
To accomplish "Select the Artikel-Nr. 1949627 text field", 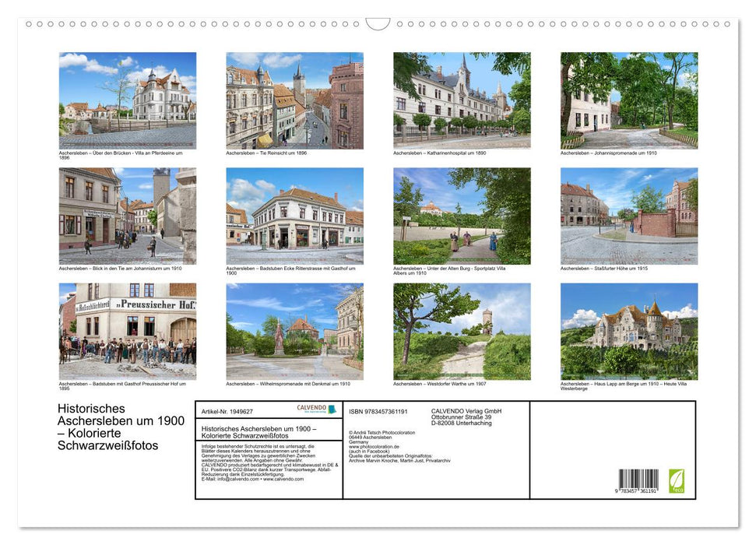I will 227,412.
